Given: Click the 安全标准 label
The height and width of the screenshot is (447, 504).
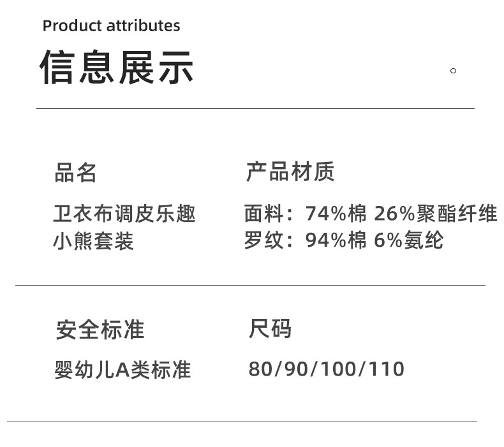Looking at the screenshot, I should tap(100, 330).
